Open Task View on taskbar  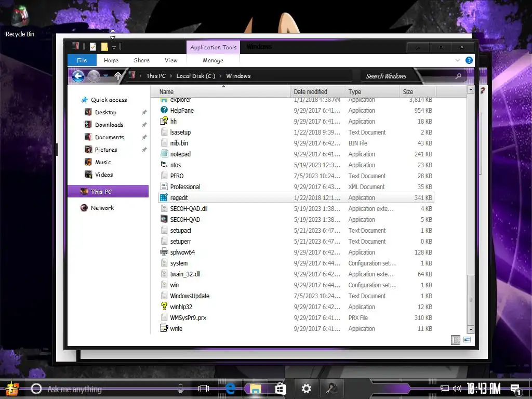tap(204, 389)
